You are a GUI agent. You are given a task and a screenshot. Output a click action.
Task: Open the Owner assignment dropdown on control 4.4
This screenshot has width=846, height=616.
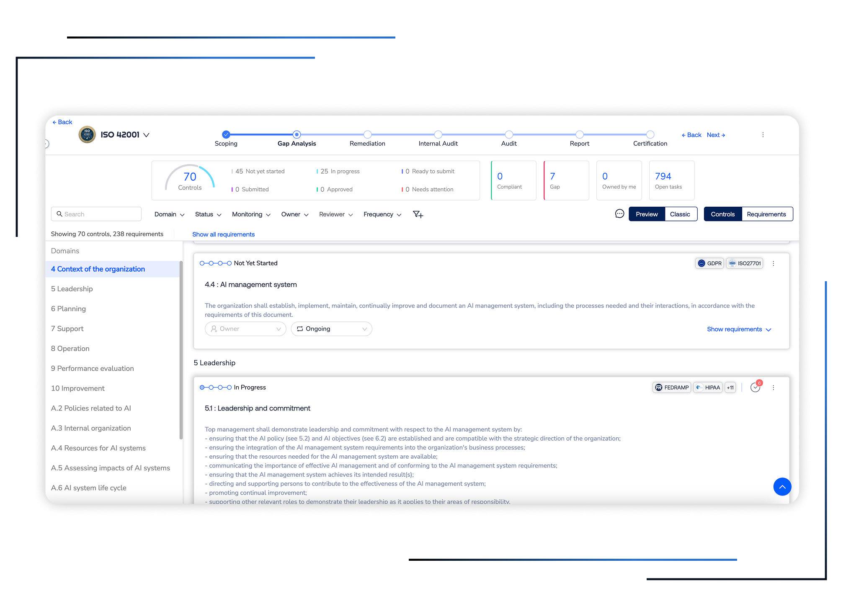tap(245, 329)
